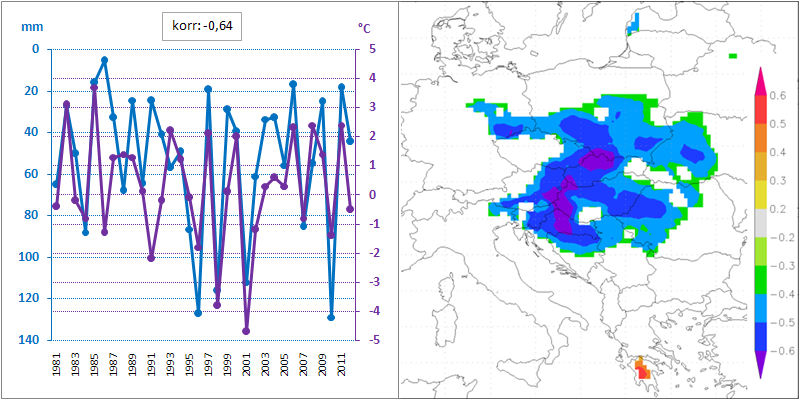Click the colorbar label '-0.2'
The height and width of the screenshot is (400, 800).
point(782,238)
